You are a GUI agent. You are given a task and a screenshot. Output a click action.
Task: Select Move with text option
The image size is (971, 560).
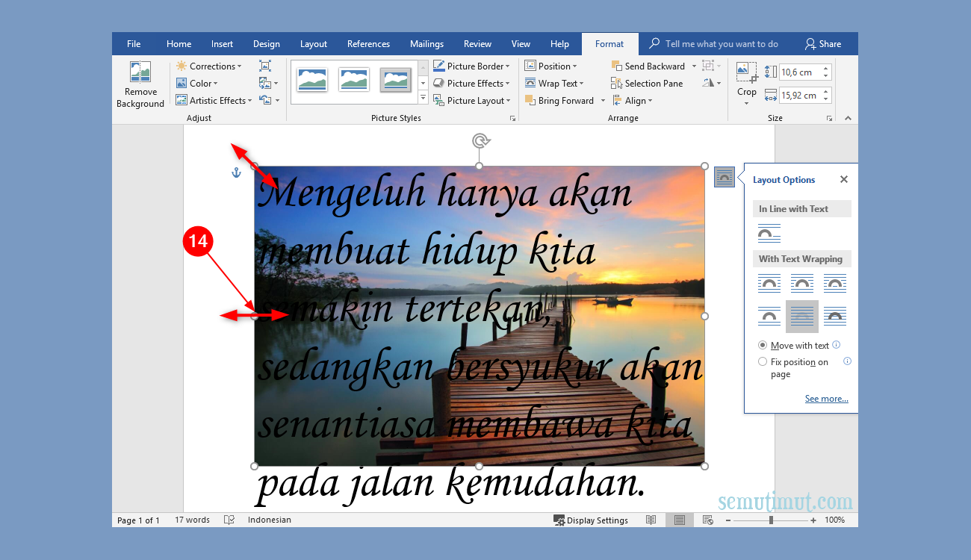(763, 345)
